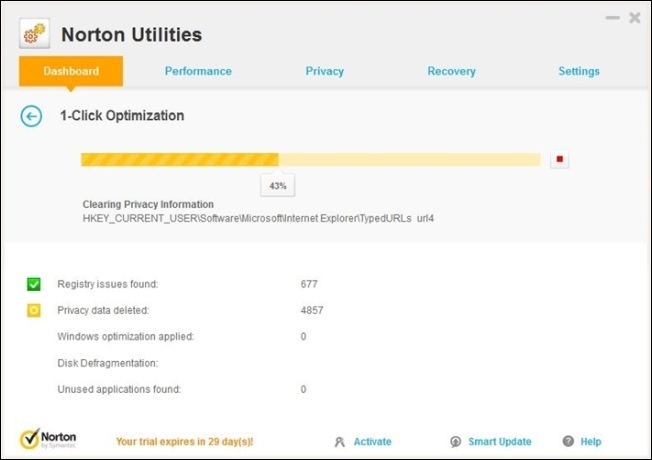This screenshot has width=652, height=460.
Task: Click the Norton Utilities title text
Action: pyautogui.click(x=131, y=35)
